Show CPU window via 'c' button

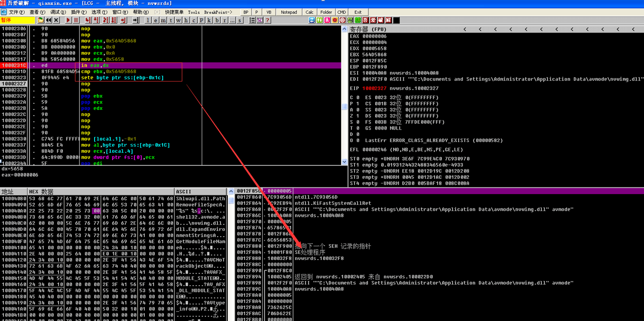(194, 20)
